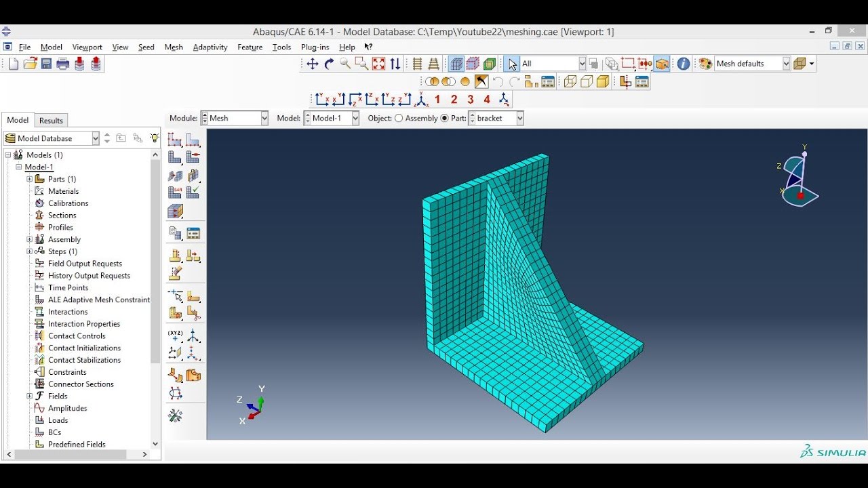Click the Mesh Part tool

[175, 157]
